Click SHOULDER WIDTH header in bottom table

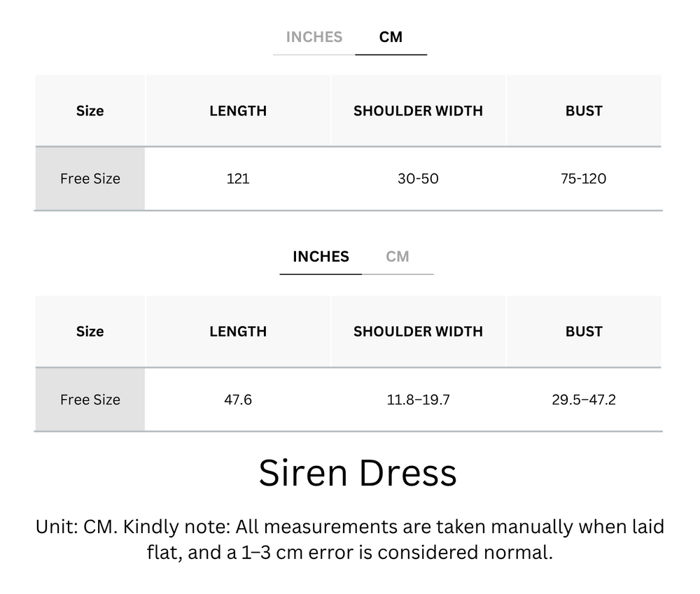tap(418, 331)
